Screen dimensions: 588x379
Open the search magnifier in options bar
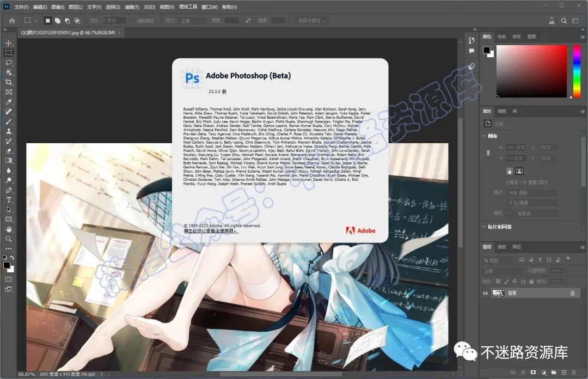(x=563, y=21)
